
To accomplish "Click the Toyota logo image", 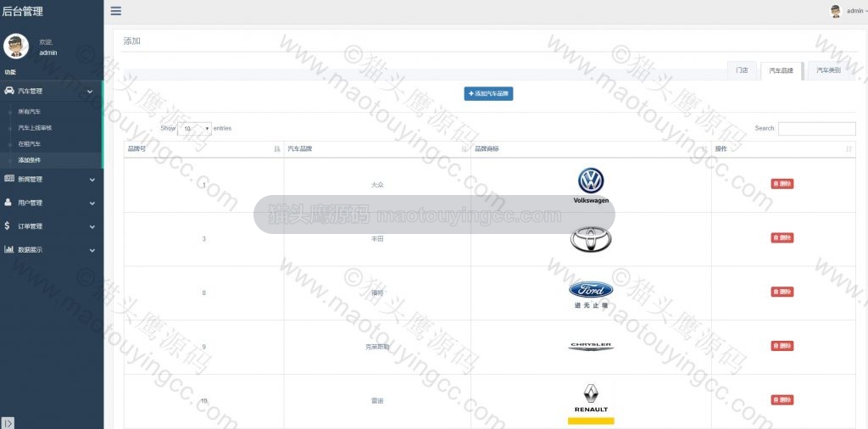I will [x=591, y=239].
